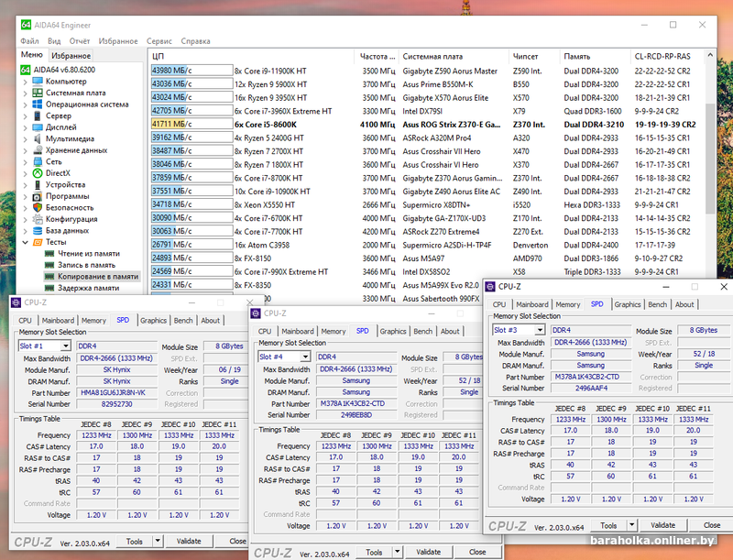
Task: Click the DirectX icon in the sidebar tree
Action: [38, 173]
